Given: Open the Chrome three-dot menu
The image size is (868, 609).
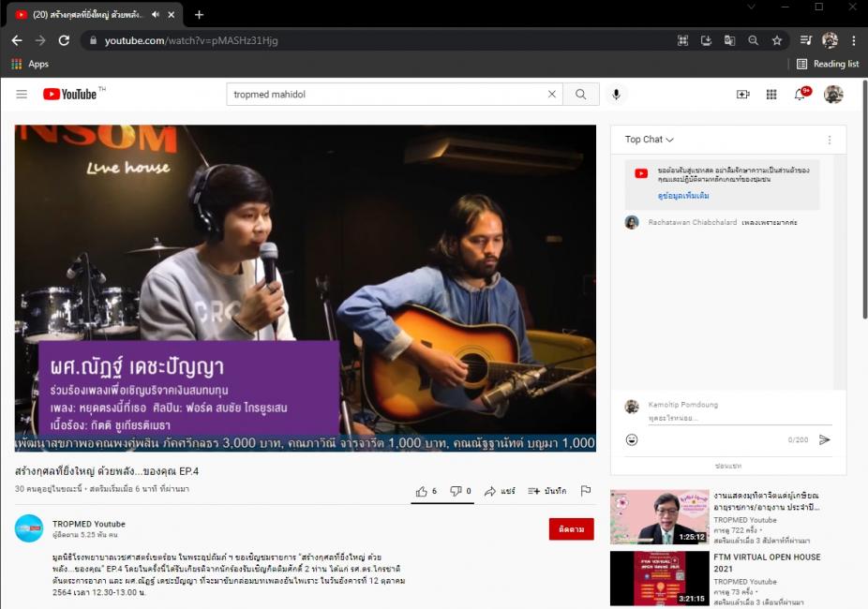Looking at the screenshot, I should pyautogui.click(x=854, y=40).
